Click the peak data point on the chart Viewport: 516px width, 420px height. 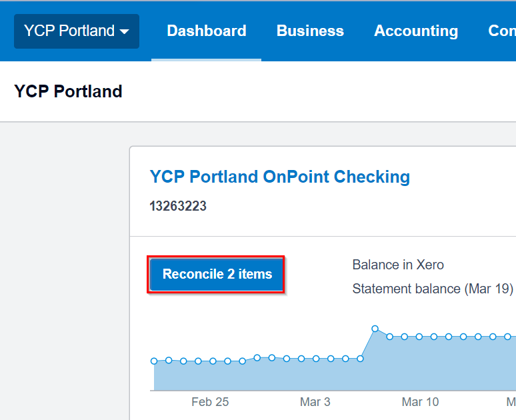(x=375, y=329)
